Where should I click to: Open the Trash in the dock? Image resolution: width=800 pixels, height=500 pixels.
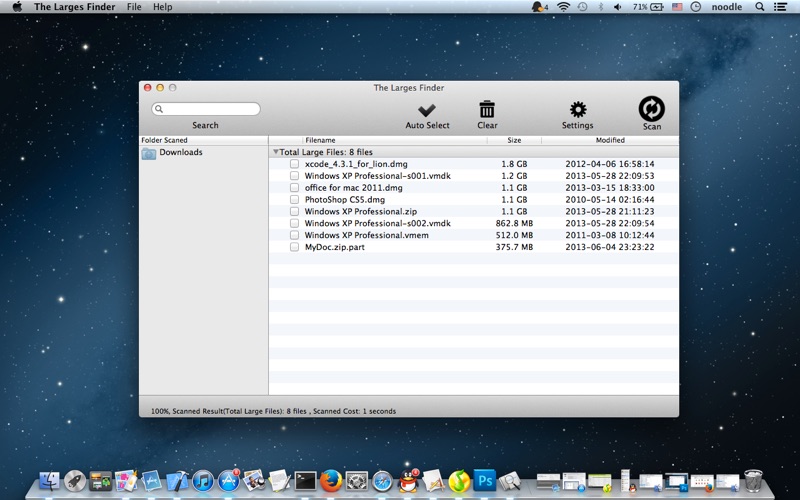[753, 481]
